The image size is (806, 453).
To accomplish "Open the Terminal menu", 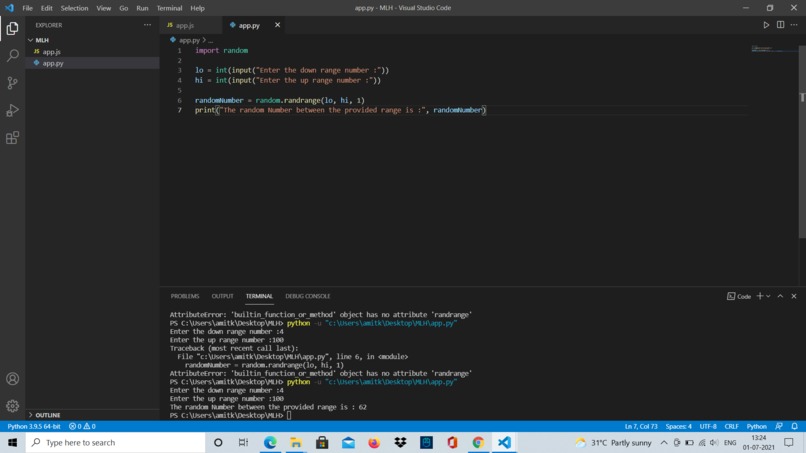I will [x=169, y=8].
